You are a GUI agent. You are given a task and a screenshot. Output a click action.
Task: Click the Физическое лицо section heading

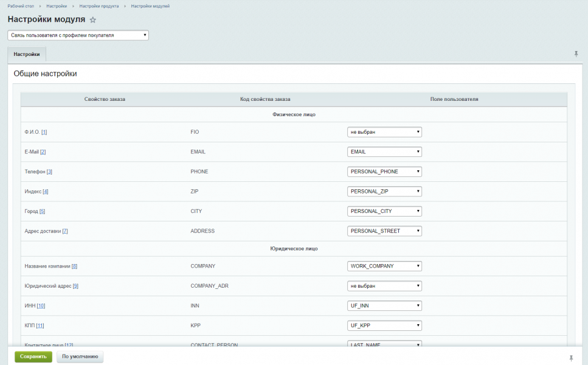click(294, 114)
